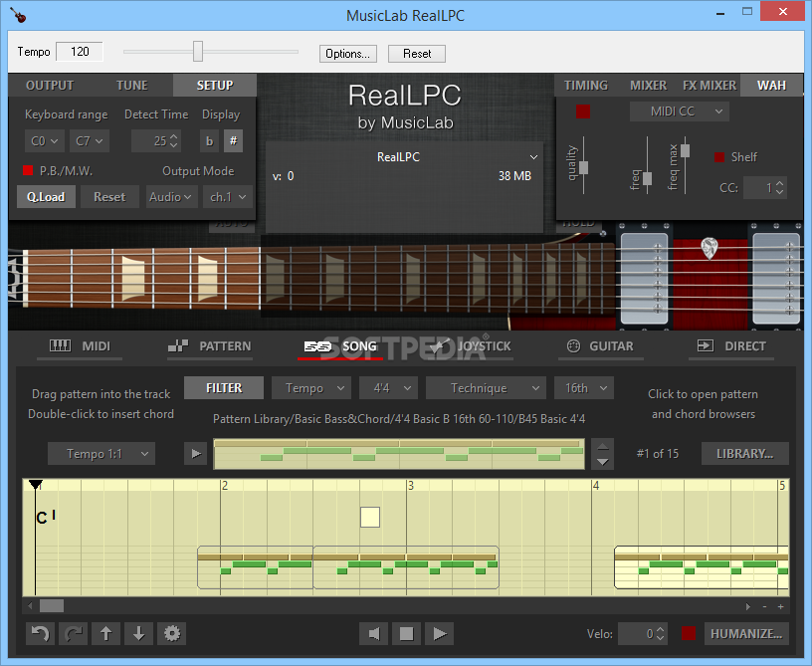Viewport: 812px width, 666px height.
Task: Click the wah quality slider handle
Action: [583, 167]
